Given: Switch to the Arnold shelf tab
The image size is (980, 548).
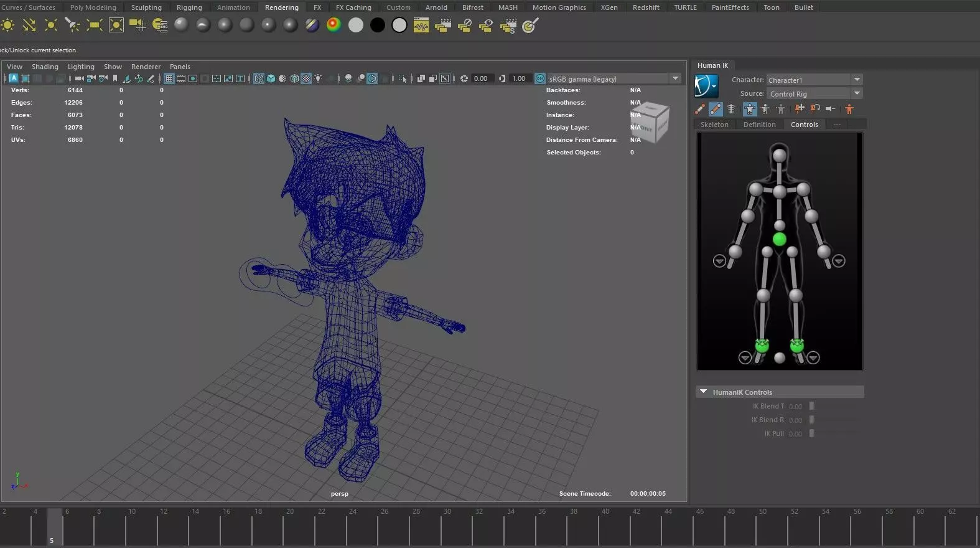Looking at the screenshot, I should 436,7.
